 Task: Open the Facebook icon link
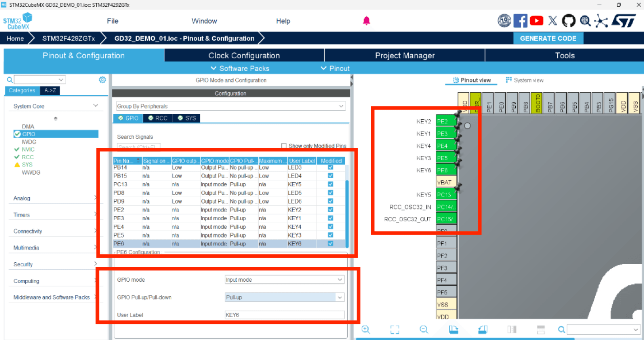(x=520, y=21)
